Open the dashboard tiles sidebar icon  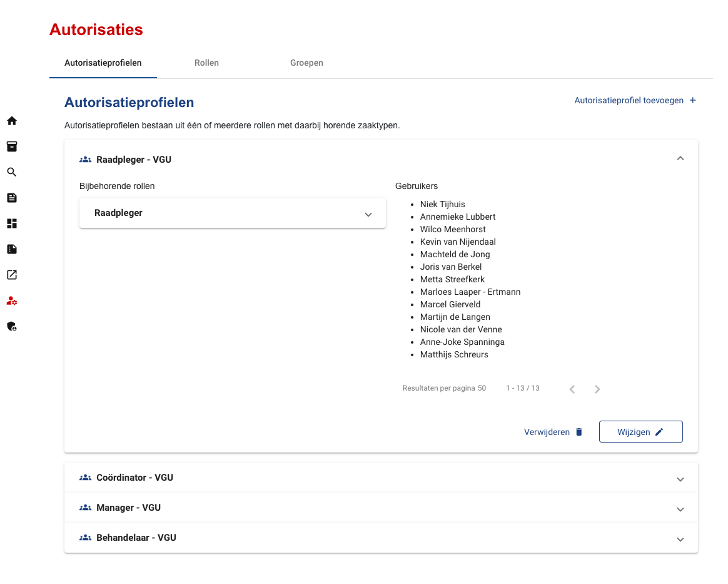[x=12, y=223]
